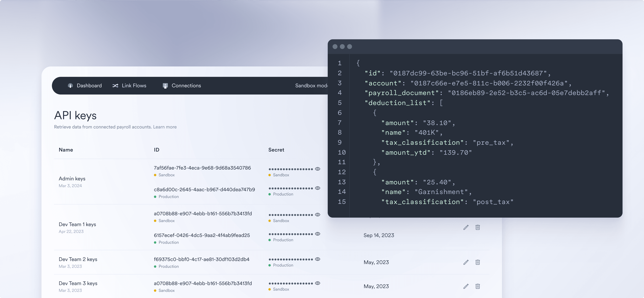Click the Secret column header
Screen dimensions: 644x298
click(x=276, y=150)
